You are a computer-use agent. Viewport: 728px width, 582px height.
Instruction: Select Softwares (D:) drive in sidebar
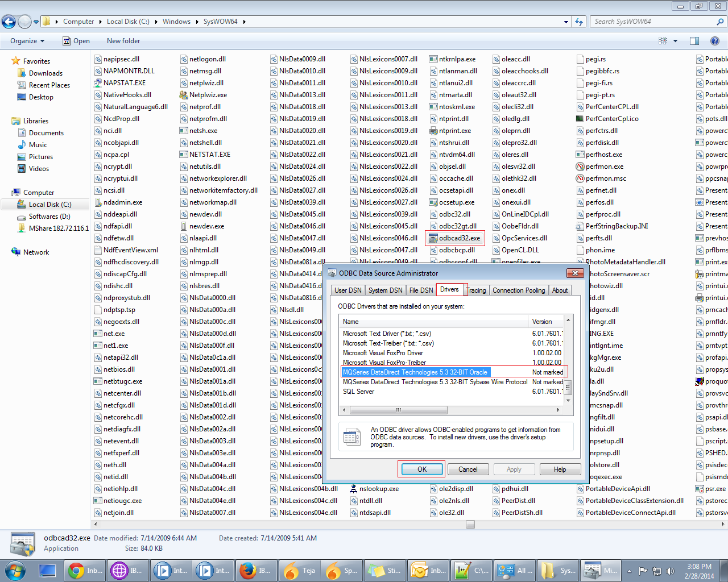click(x=49, y=217)
